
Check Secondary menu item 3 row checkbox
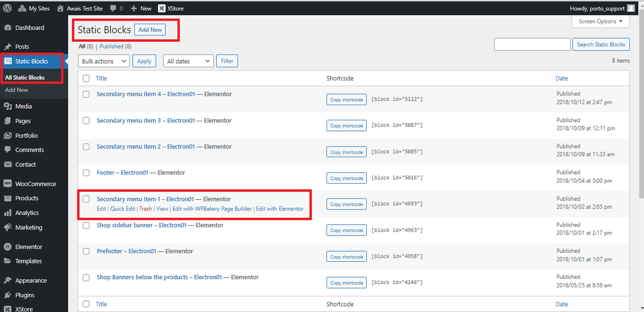pyautogui.click(x=86, y=121)
